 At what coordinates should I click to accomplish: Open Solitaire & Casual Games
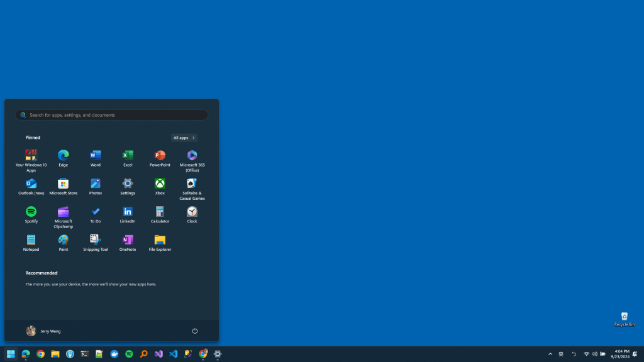(192, 189)
